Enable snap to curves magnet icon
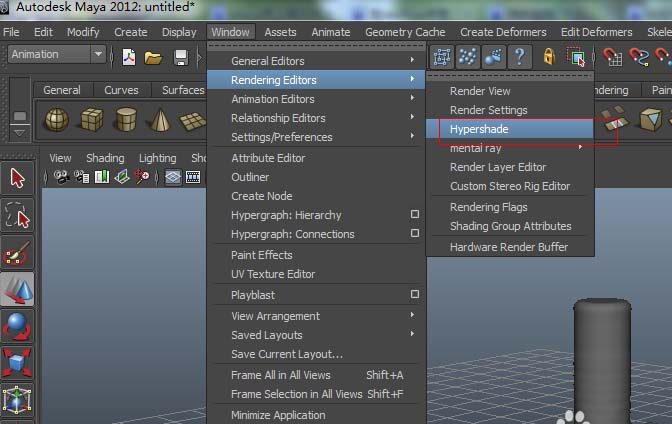672x424 pixels. tap(639, 57)
